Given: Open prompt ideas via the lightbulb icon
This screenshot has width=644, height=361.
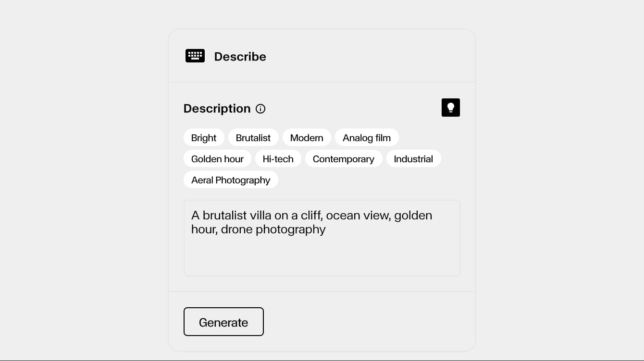Looking at the screenshot, I should tap(450, 107).
